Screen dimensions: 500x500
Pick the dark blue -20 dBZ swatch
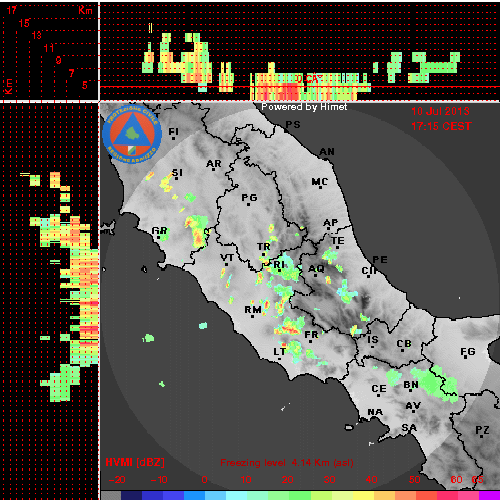coord(132,496)
